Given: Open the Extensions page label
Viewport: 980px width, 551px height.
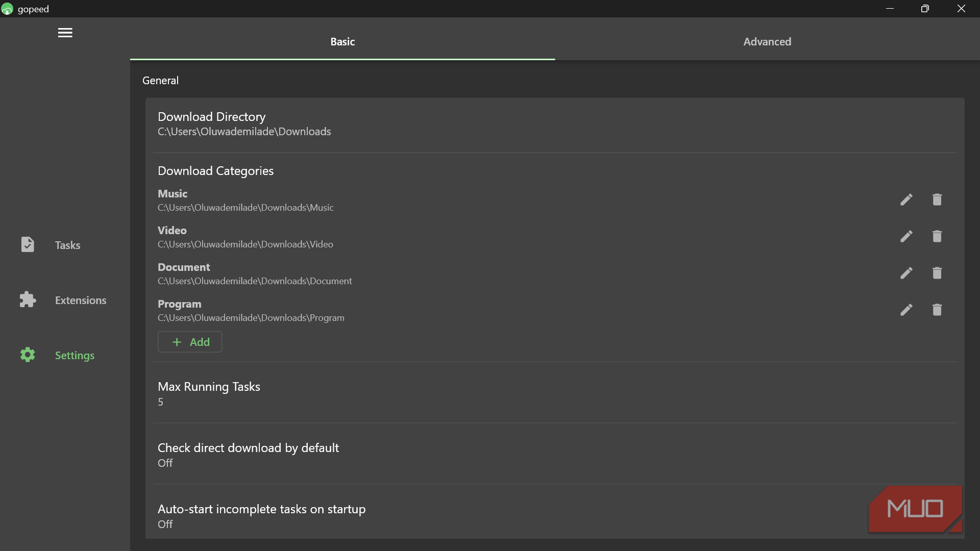Looking at the screenshot, I should point(81,300).
